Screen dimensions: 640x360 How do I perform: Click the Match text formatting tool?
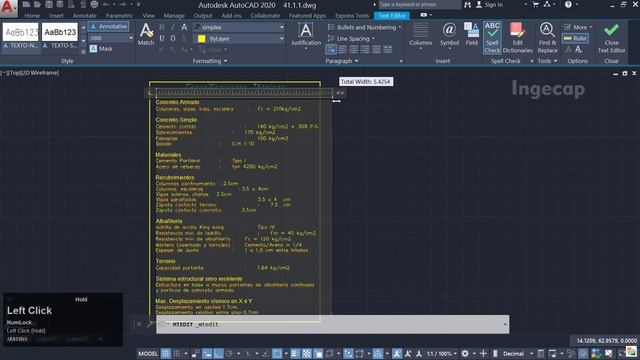[146, 34]
